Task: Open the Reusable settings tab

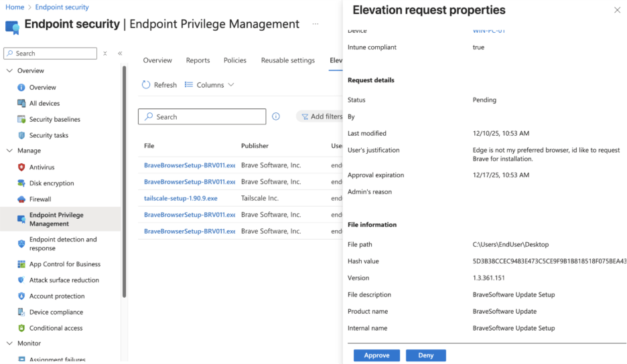Action: [x=287, y=60]
